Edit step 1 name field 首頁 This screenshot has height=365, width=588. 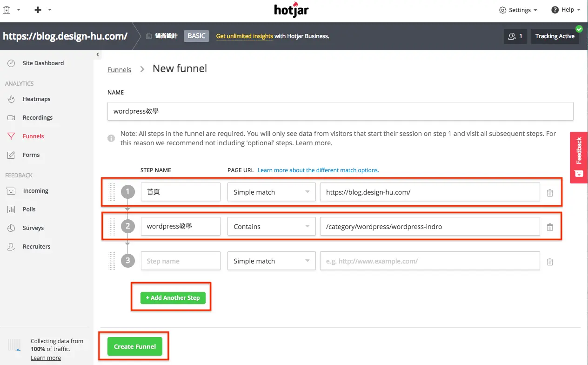pos(180,192)
